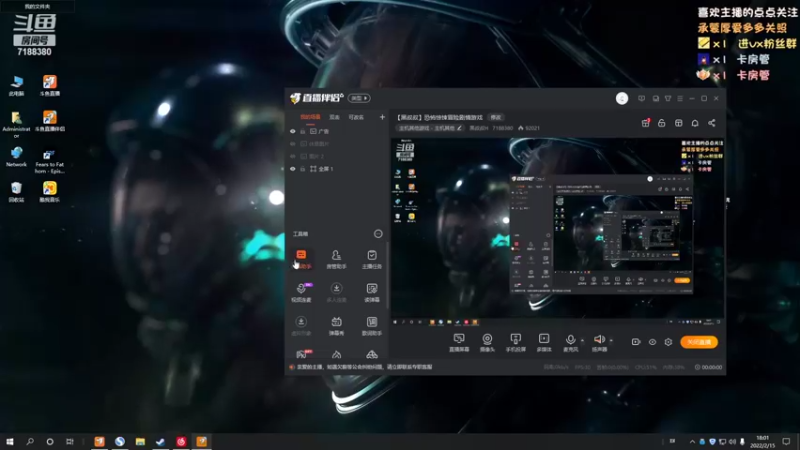Click the 修改 title edit button
Viewport: 800px width, 450px height.
click(x=495, y=117)
